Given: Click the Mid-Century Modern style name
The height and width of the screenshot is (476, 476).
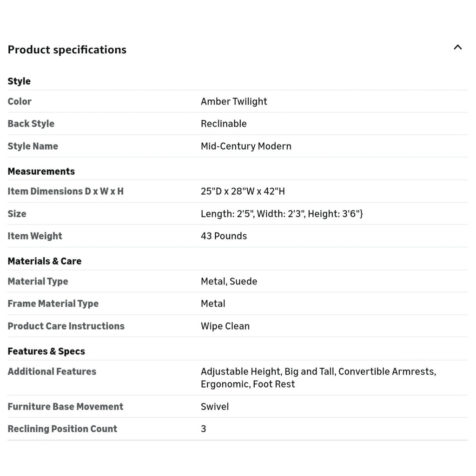Looking at the screenshot, I should tap(246, 146).
